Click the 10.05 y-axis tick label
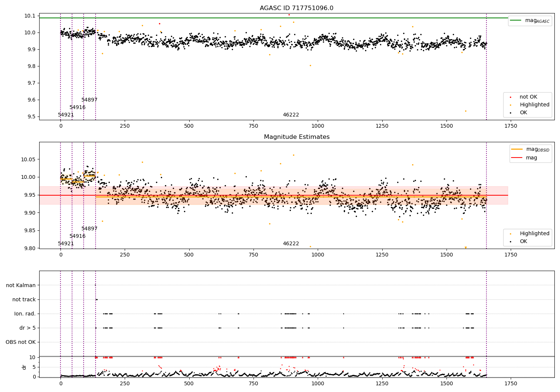Image resolution: width=560 pixels, height=392 pixels. [28, 159]
